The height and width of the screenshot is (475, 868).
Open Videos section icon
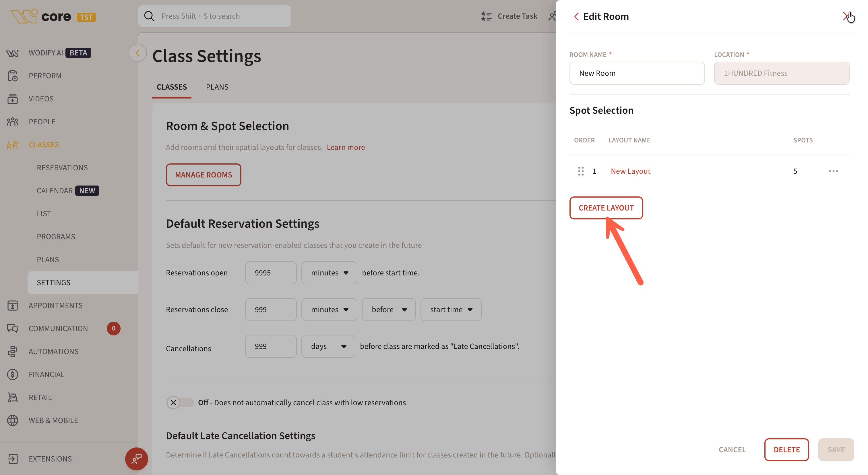tap(12, 99)
